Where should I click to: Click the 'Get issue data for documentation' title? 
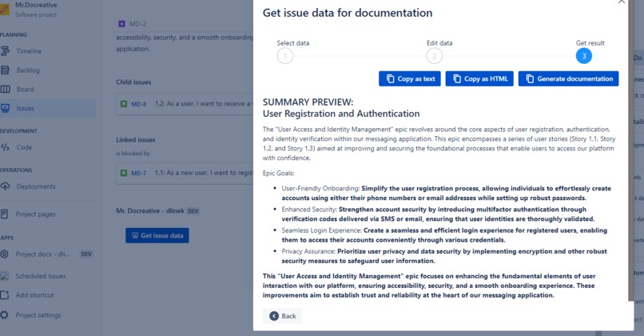pos(348,13)
